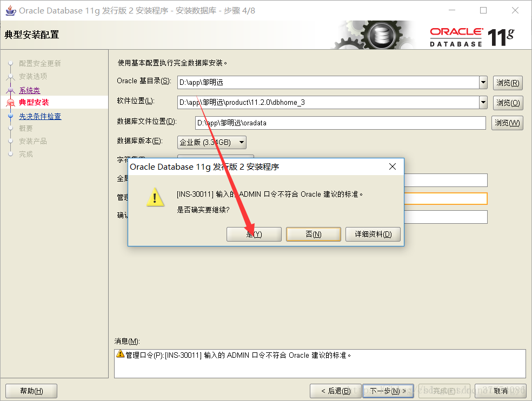Image resolution: width=532 pixels, height=401 pixels.
Task: Select the 典型安装 step in sidebar
Action: (34, 102)
